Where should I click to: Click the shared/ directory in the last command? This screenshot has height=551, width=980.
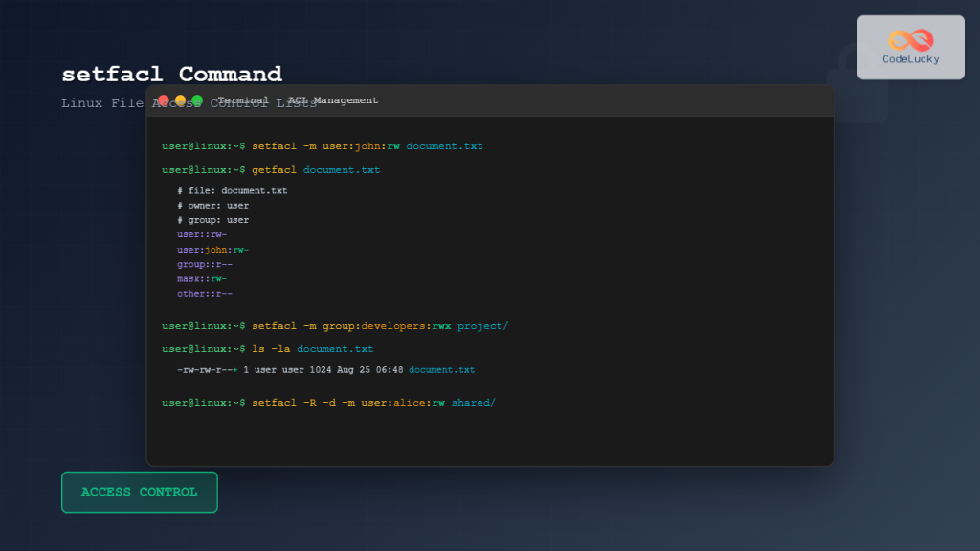pyautogui.click(x=474, y=402)
